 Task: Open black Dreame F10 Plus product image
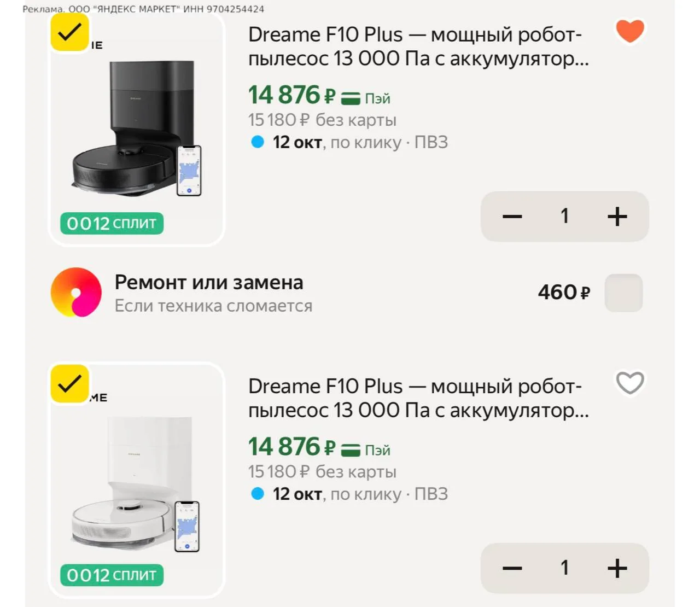click(137, 130)
